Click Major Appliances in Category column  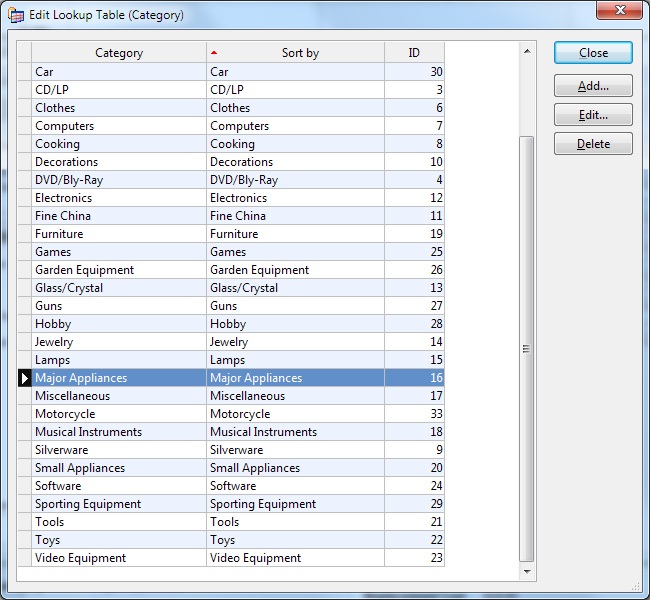click(x=119, y=378)
